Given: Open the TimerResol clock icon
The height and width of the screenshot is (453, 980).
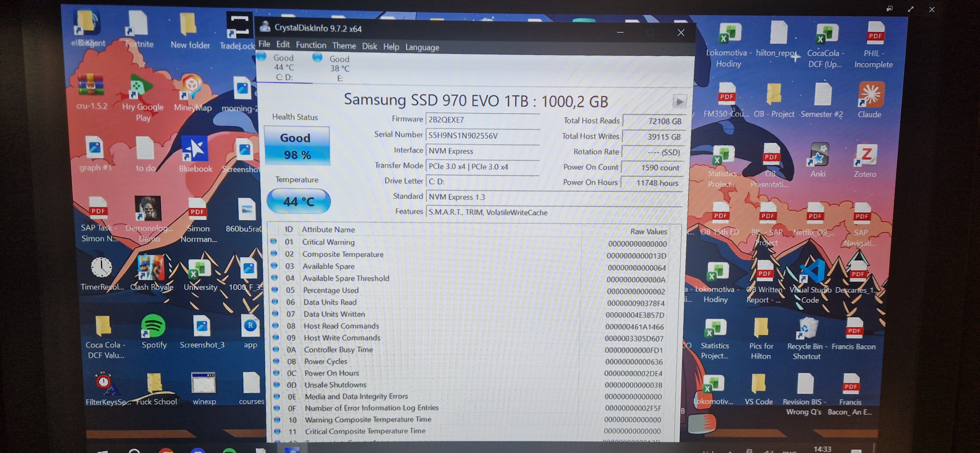Looking at the screenshot, I should (102, 273).
